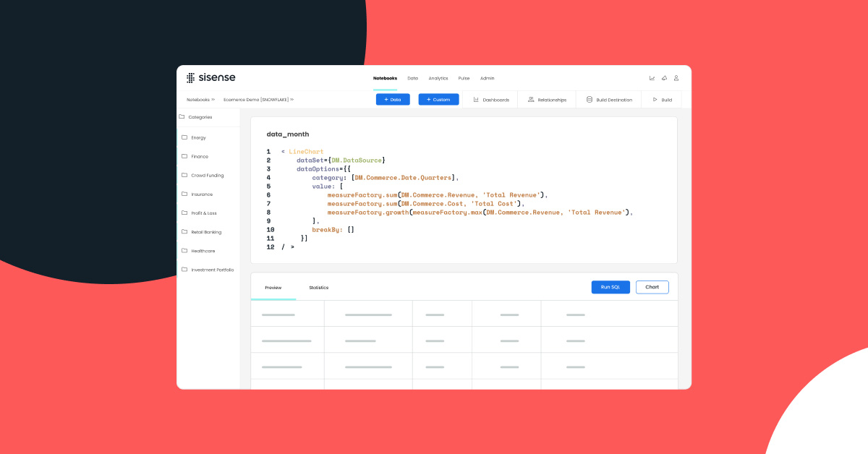Click the data_month title
Viewport: 868px width, 454px height.
(x=288, y=134)
